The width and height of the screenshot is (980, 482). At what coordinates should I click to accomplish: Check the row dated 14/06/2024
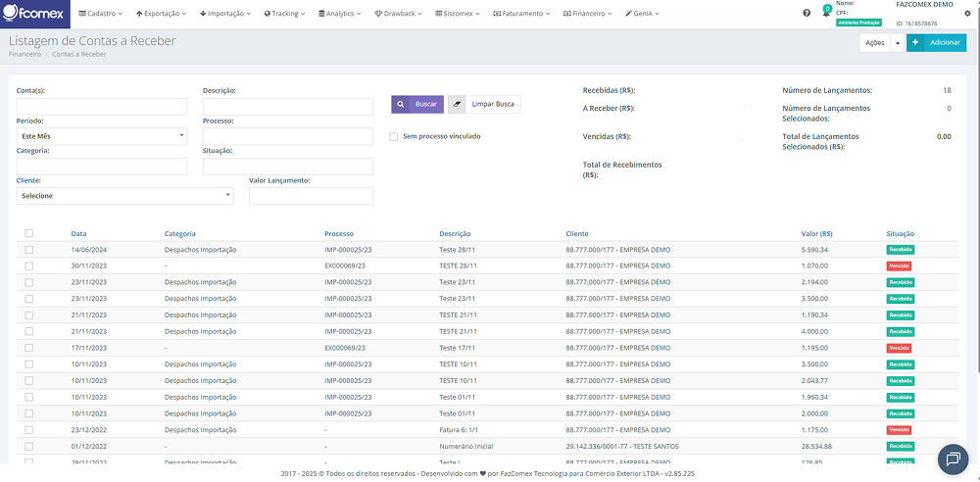tap(29, 250)
